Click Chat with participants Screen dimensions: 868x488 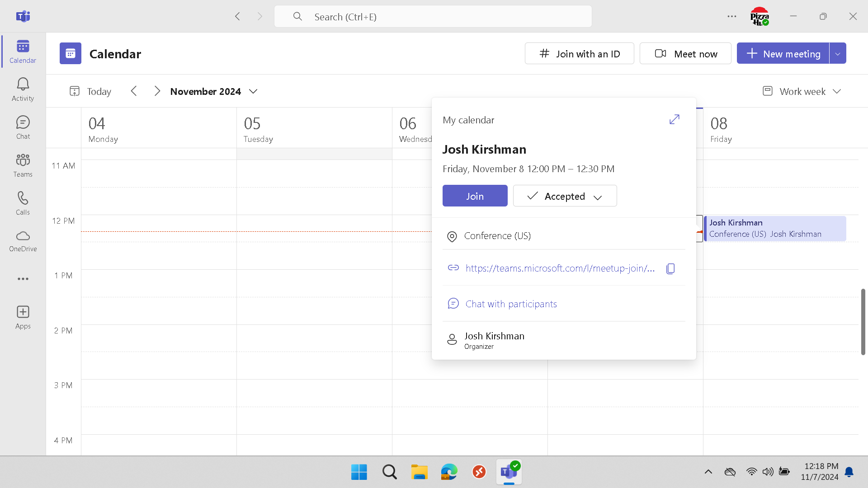tap(511, 304)
